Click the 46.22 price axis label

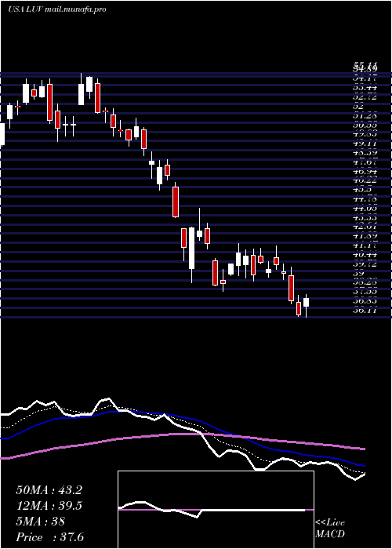pyautogui.click(x=365, y=180)
